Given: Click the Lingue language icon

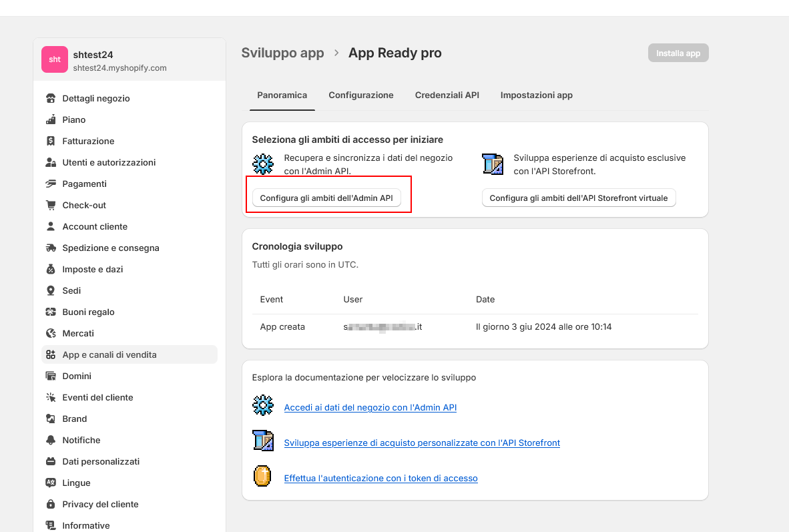Looking at the screenshot, I should (51, 483).
